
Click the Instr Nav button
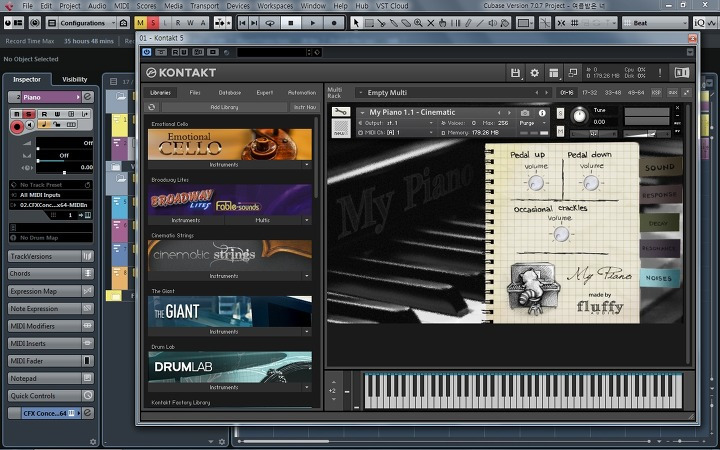(305, 107)
